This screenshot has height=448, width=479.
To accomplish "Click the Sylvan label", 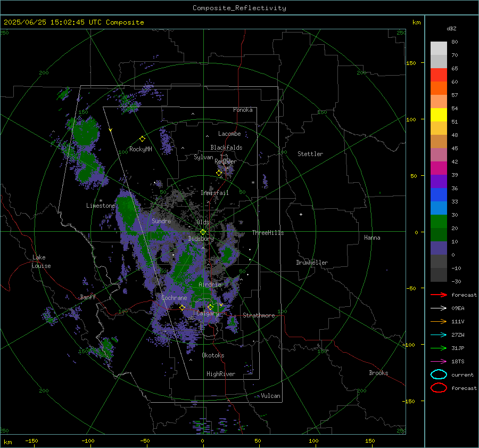I will (203, 157).
